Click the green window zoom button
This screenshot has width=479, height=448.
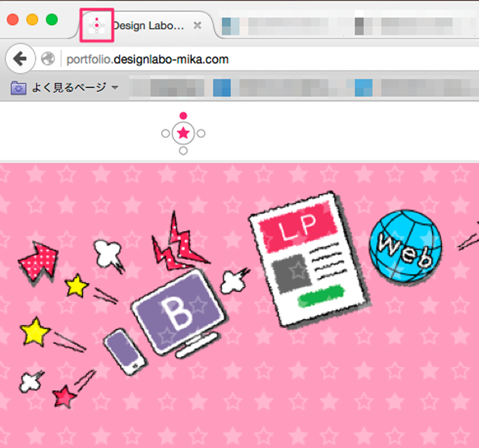coord(52,19)
